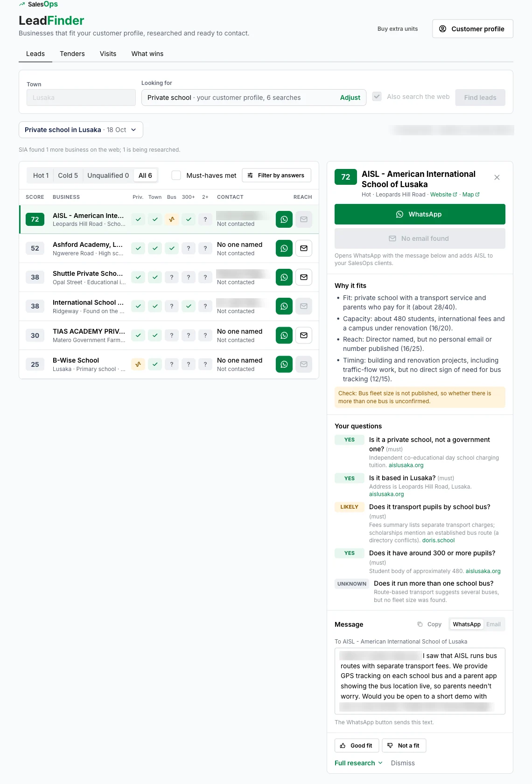Screen dimensions: 532x784
Task: Send email to TIAS ACADEMY
Action: (304, 335)
